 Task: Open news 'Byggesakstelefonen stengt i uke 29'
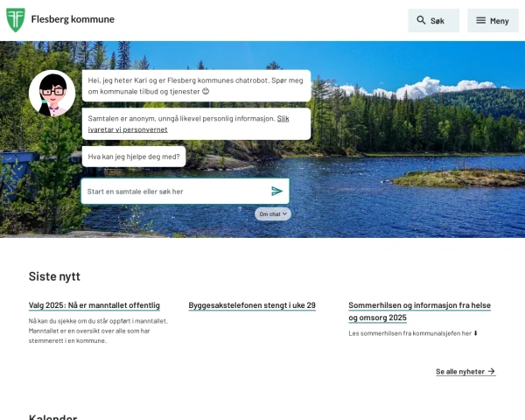[252, 305]
